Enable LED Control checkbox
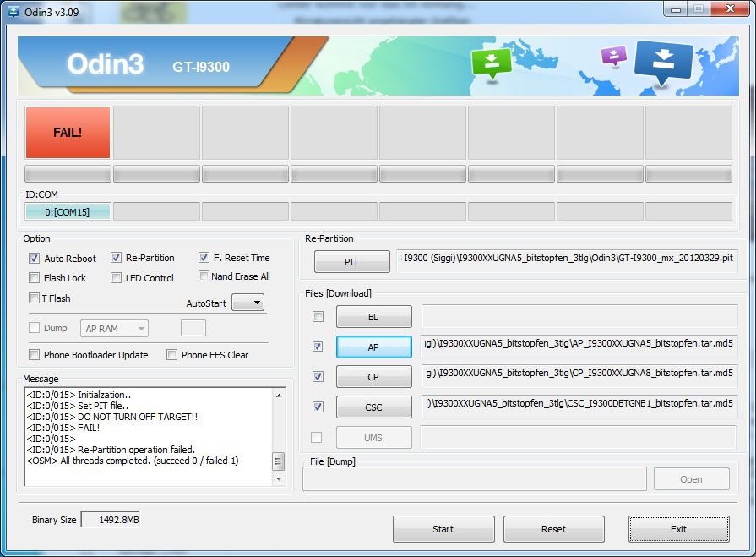 [116, 278]
